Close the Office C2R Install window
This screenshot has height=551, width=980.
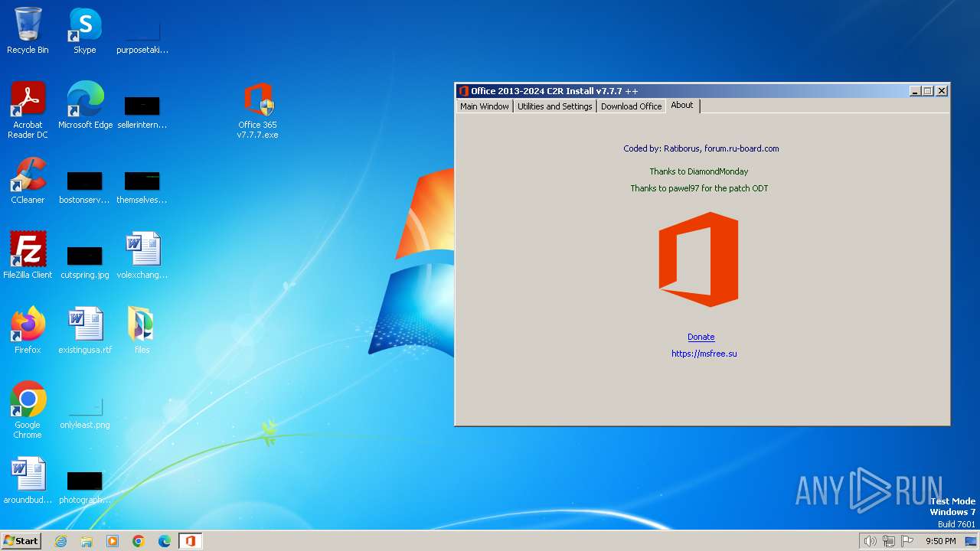click(942, 91)
